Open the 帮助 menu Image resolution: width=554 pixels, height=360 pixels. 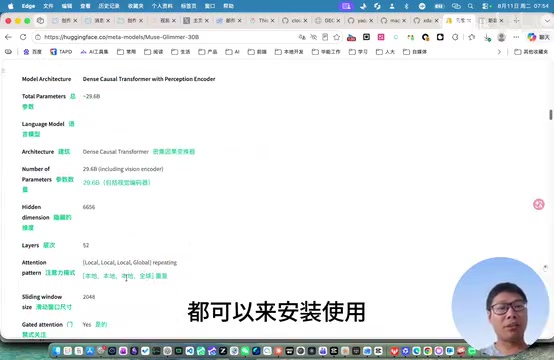click(x=229, y=6)
